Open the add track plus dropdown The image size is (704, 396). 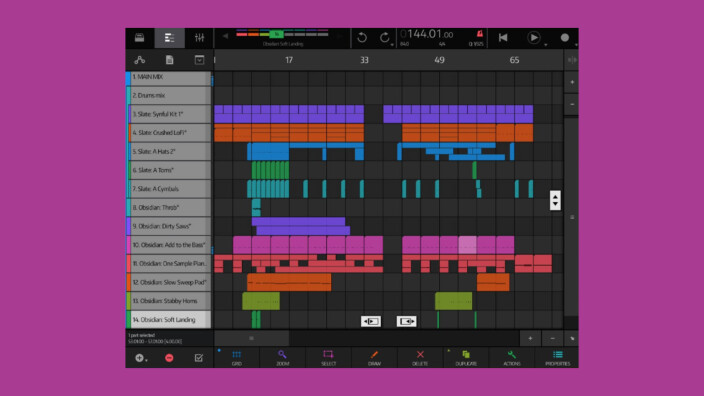tap(141, 358)
